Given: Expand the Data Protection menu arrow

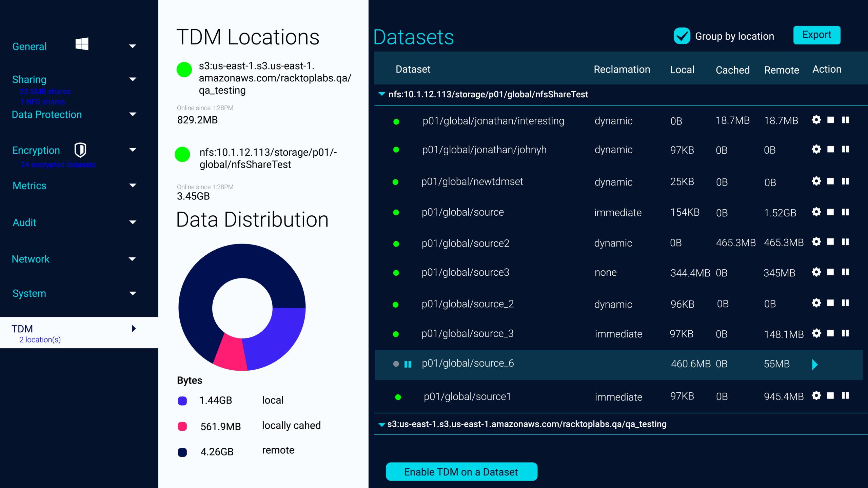Looking at the screenshot, I should click(133, 114).
